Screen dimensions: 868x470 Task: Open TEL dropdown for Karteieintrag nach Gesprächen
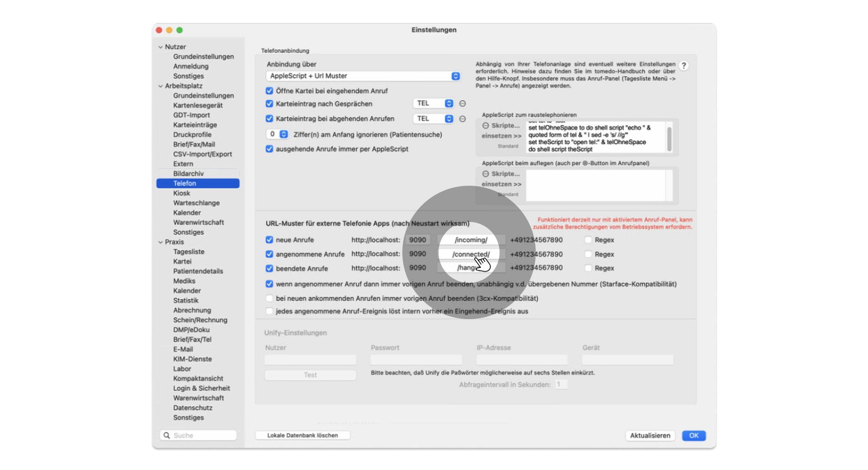click(433, 103)
